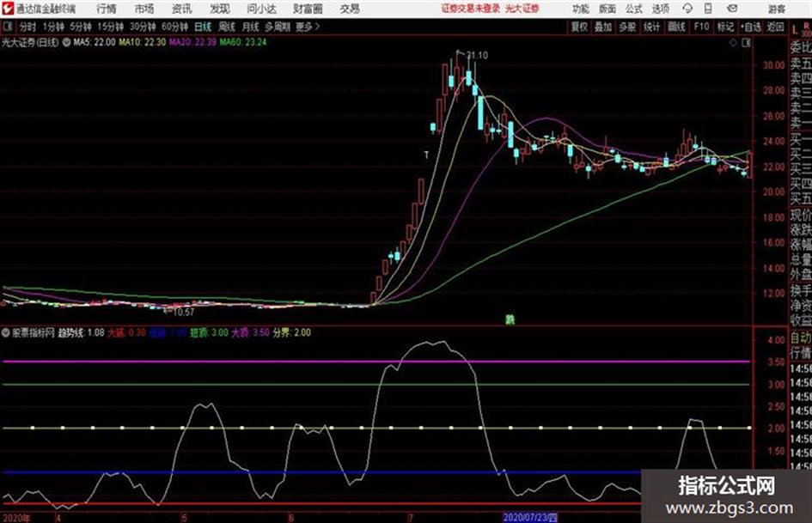
Task: Select the 月线 monthly period
Action: [x=251, y=27]
